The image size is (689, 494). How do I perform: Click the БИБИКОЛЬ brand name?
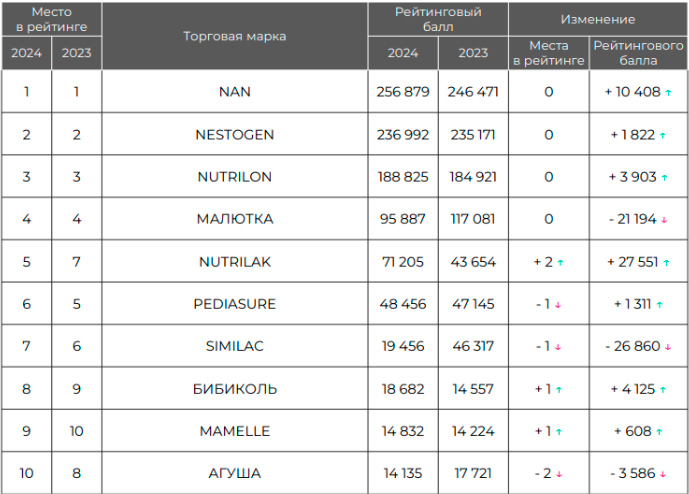coord(235,389)
